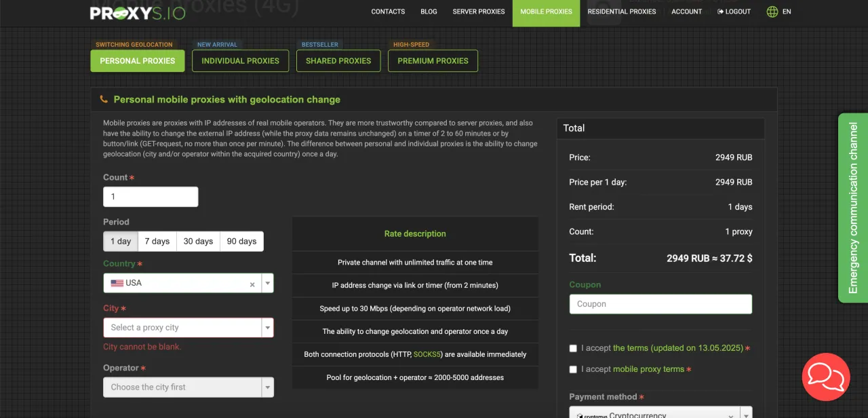Open the Select a proxy city dropdown
Viewport: 868px width, 418px height.
point(182,328)
